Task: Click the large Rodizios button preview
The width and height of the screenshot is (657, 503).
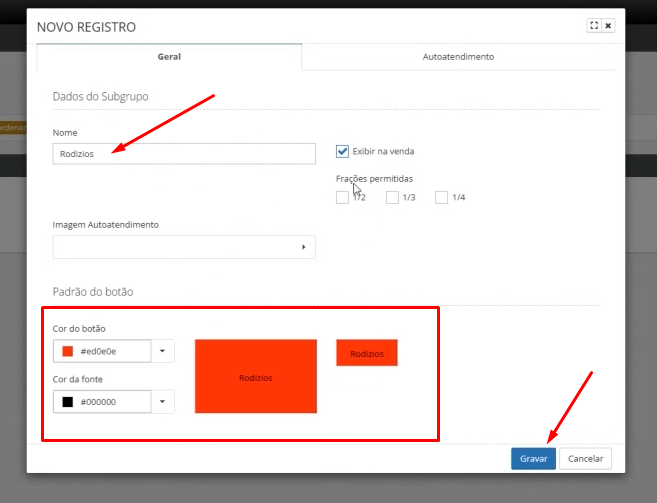Action: (x=256, y=377)
